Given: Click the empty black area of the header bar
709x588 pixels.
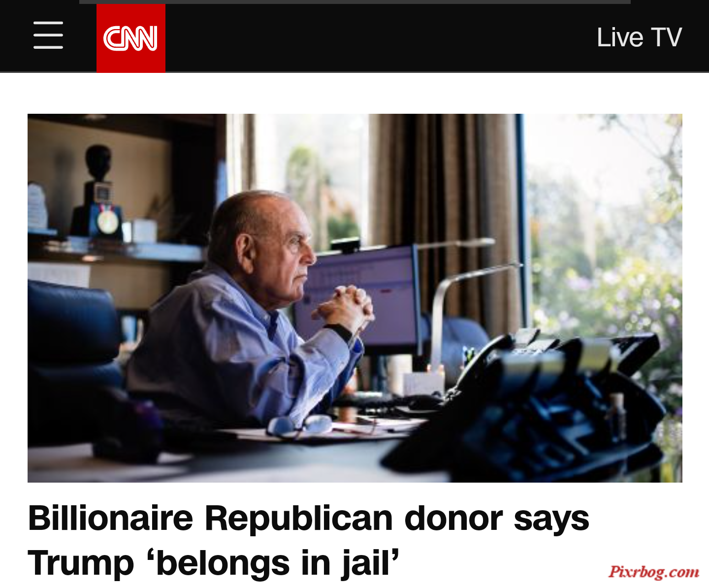Looking at the screenshot, I should tap(379, 38).
